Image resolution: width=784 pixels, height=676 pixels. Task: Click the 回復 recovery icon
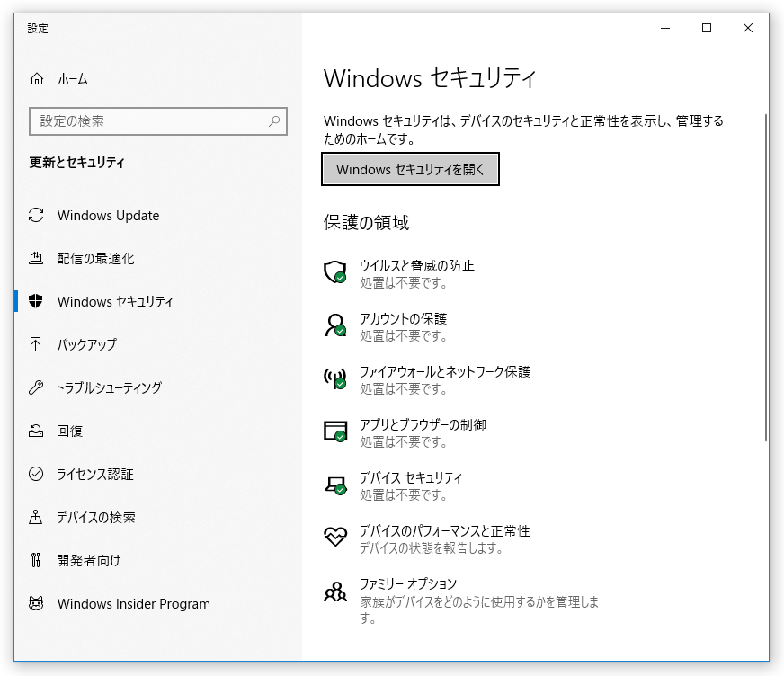click(x=36, y=431)
